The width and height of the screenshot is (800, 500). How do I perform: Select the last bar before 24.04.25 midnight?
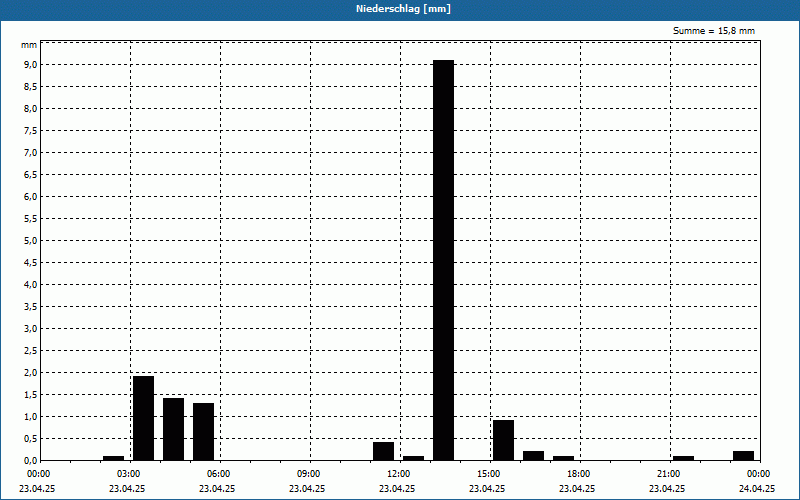point(743,456)
